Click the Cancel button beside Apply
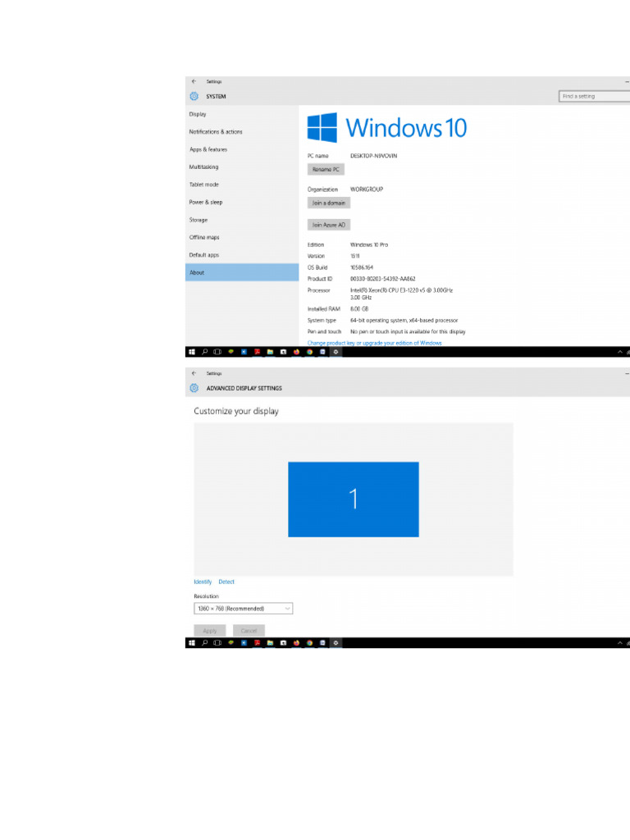 249,631
